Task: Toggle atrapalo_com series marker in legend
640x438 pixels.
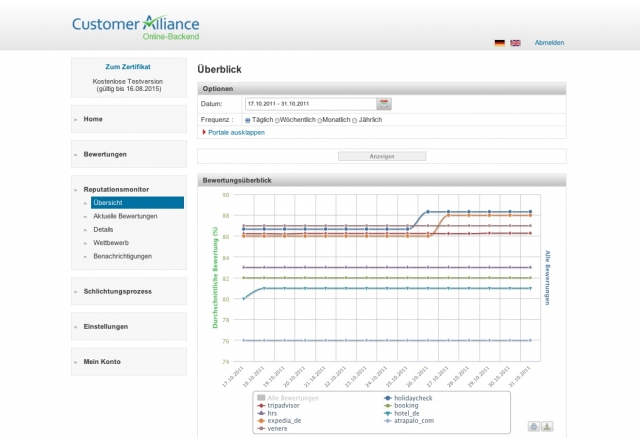Action: click(388, 421)
